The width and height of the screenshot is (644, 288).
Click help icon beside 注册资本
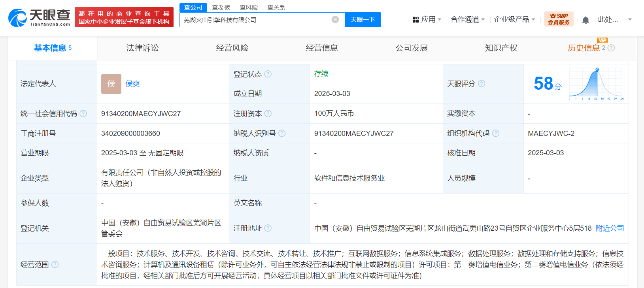pos(268,113)
